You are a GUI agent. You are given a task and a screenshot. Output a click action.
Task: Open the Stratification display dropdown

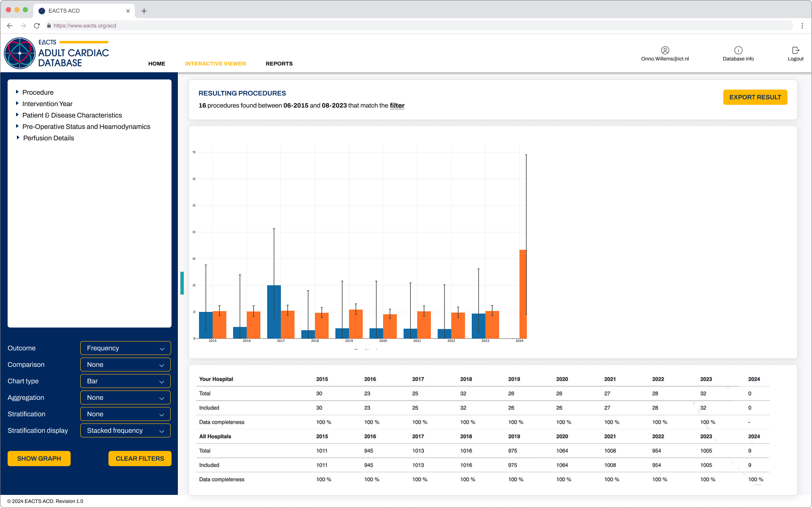point(125,430)
